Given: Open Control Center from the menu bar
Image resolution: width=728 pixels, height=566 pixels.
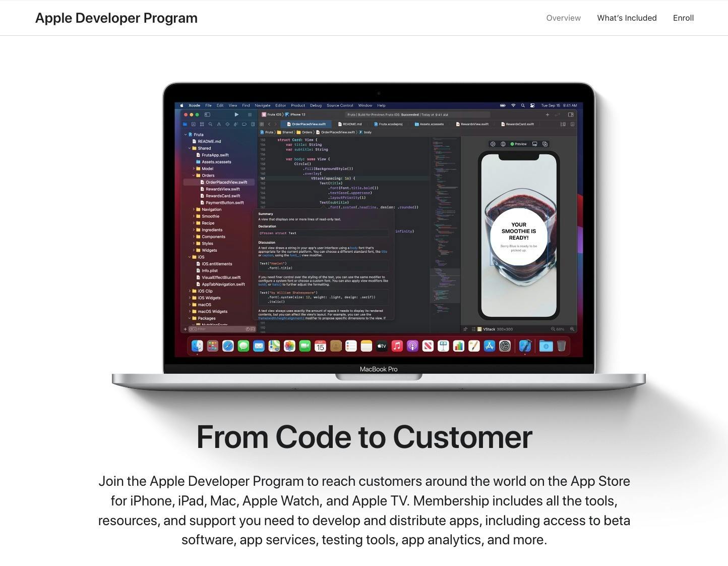Looking at the screenshot, I should click(x=532, y=105).
